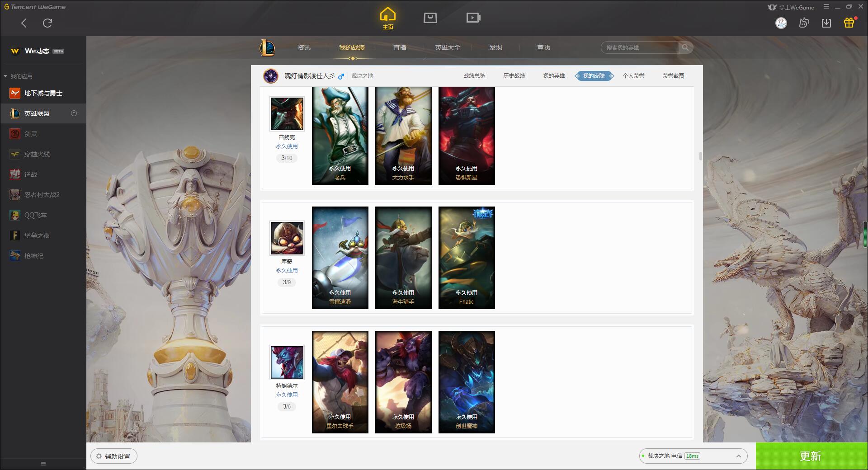Click the 3/6 skin count badge
This screenshot has height=470, width=868.
pos(287,406)
